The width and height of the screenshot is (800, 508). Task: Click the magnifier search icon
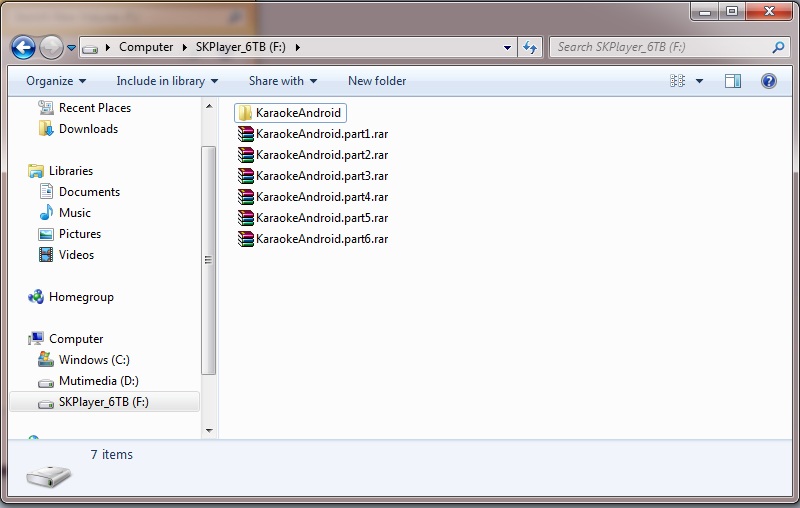tap(778, 47)
